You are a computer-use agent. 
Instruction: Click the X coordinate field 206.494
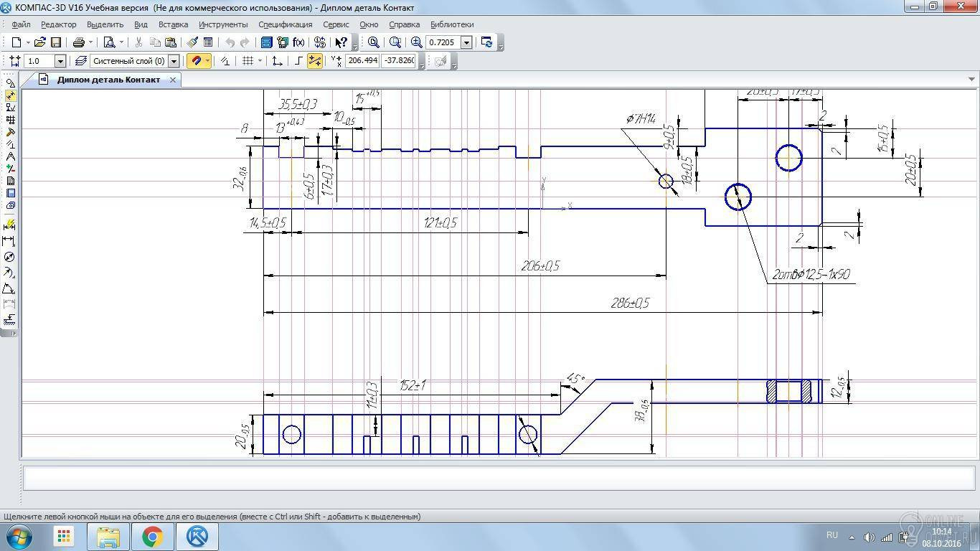pyautogui.click(x=362, y=61)
